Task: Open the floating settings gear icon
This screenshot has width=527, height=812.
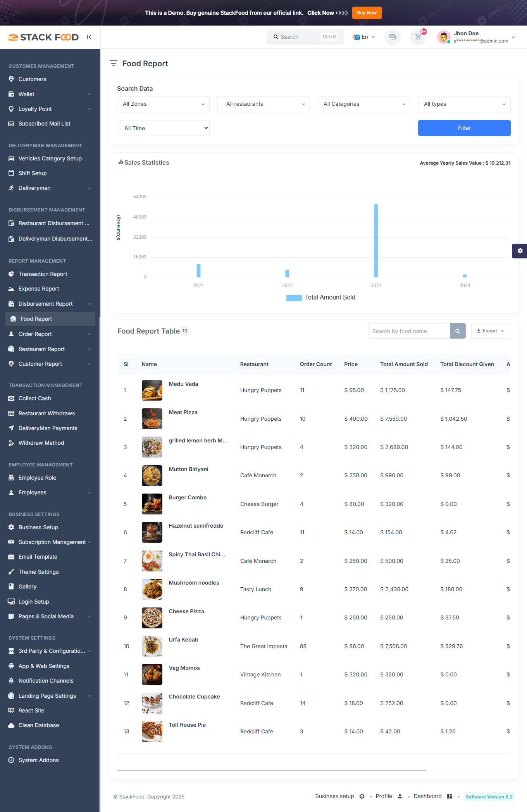Action: point(520,251)
